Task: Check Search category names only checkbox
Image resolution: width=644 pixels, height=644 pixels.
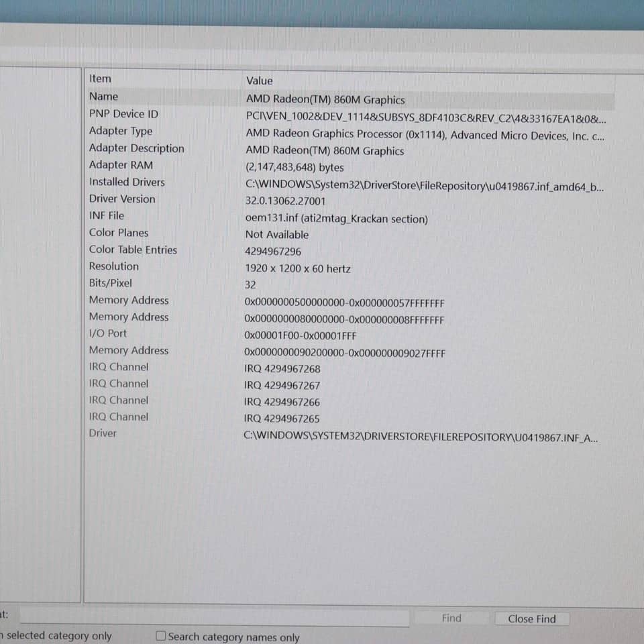Action: [x=160, y=636]
